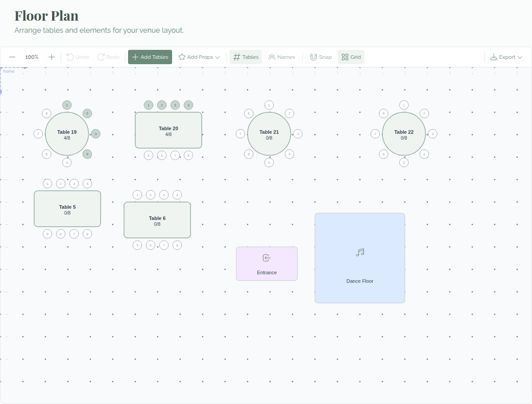Select the rectangular Table 6
Image resolution: width=532 pixels, height=404 pixels.
[157, 220]
